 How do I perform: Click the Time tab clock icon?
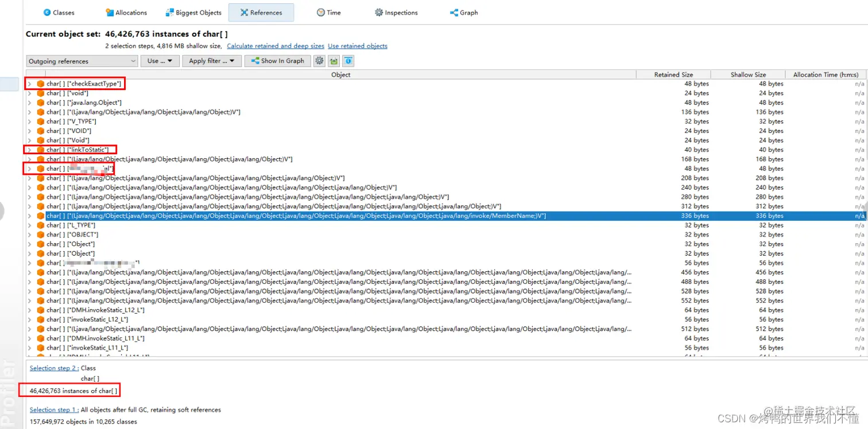point(321,13)
